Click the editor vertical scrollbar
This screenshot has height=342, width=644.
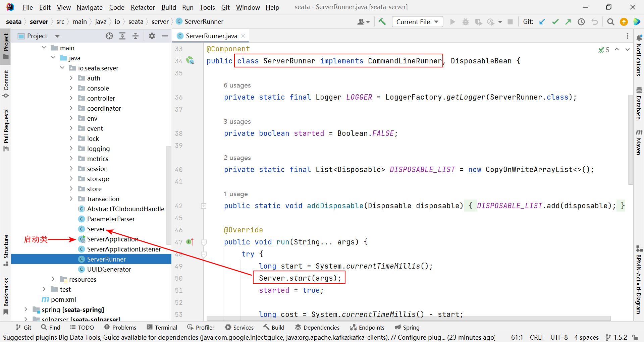tap(631, 139)
